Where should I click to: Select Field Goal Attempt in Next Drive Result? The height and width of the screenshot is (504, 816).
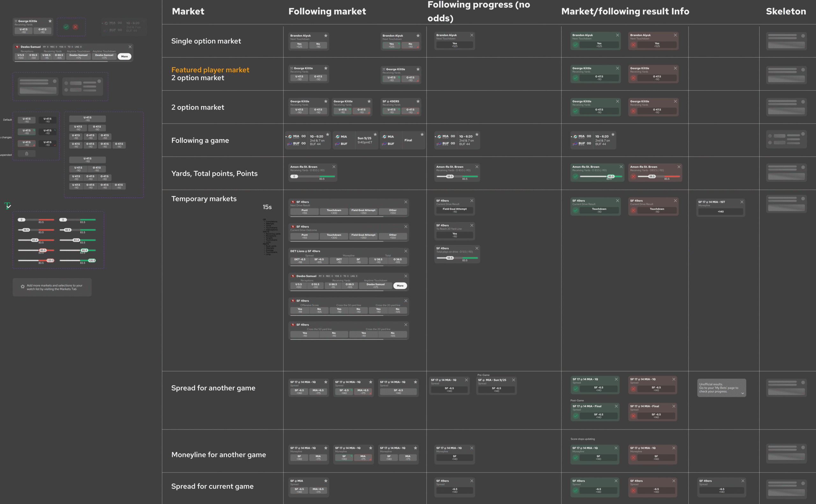(363, 211)
